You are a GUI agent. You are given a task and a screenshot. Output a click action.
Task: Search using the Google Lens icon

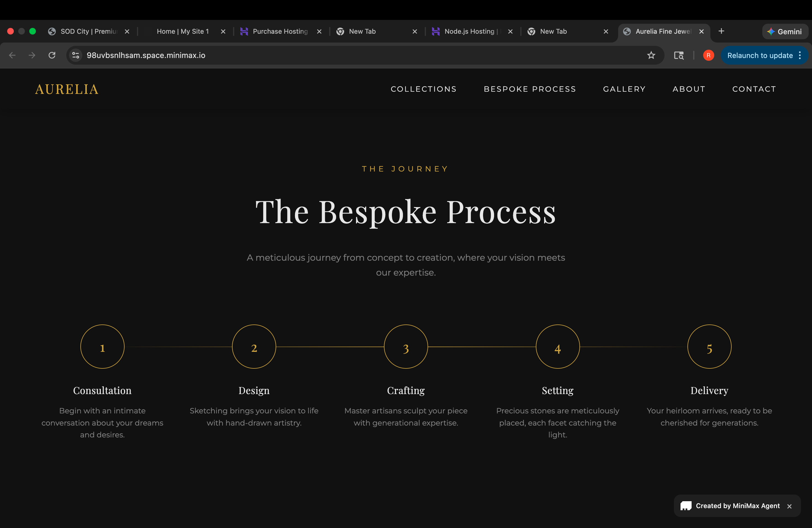tap(679, 55)
